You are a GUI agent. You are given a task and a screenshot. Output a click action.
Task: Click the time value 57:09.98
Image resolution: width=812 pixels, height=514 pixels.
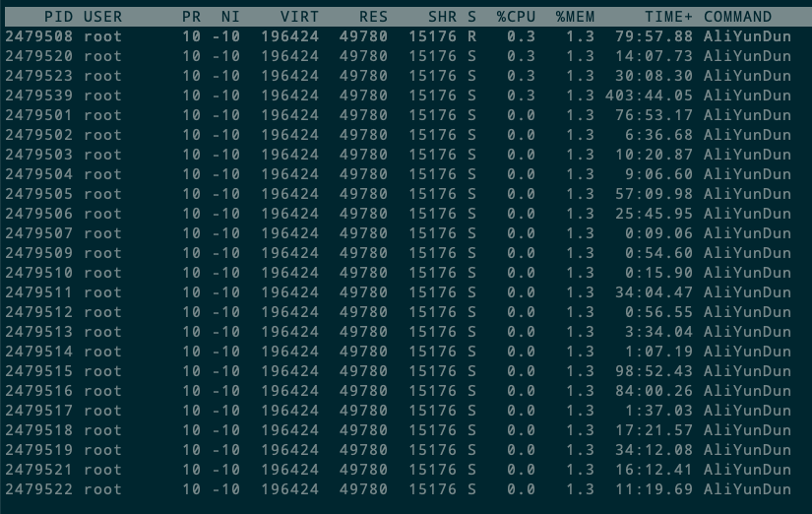(654, 194)
